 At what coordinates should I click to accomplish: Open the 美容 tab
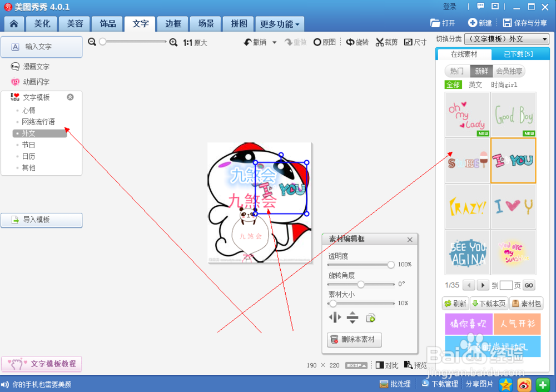(x=75, y=24)
